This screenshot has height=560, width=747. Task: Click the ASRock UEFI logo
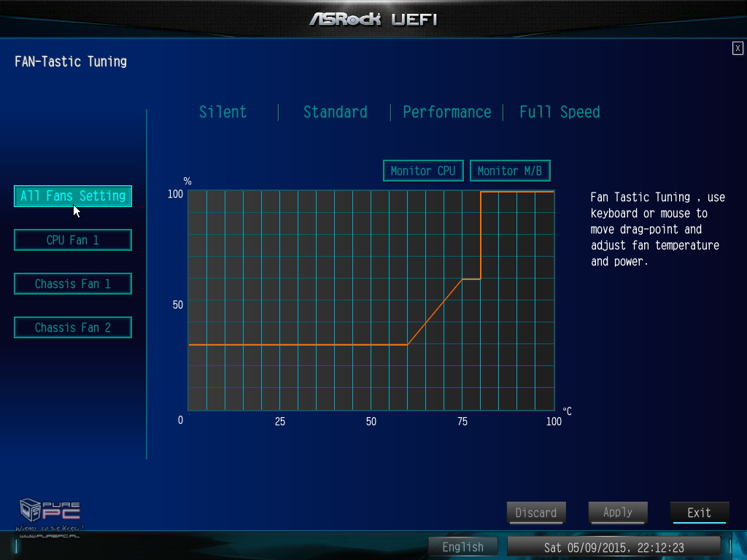pos(373,19)
